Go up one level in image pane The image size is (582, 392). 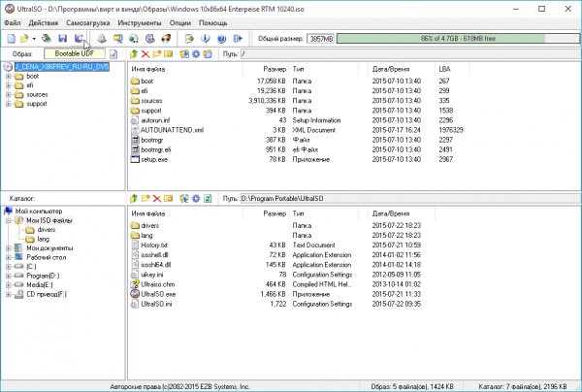(134, 54)
